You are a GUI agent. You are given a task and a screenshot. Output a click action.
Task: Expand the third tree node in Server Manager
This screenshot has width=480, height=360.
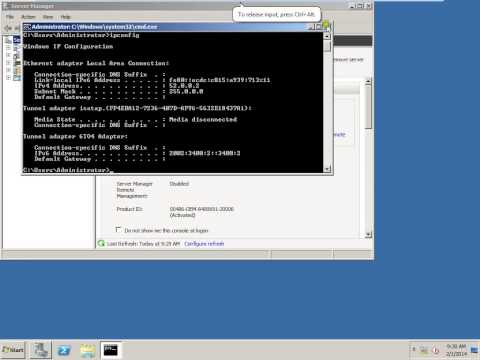coord(9,63)
